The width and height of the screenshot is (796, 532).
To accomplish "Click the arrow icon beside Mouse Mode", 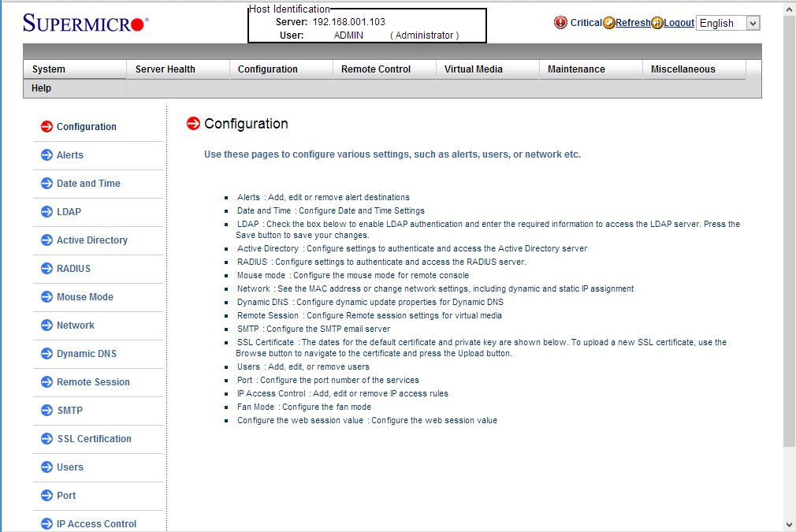I will pyautogui.click(x=46, y=297).
